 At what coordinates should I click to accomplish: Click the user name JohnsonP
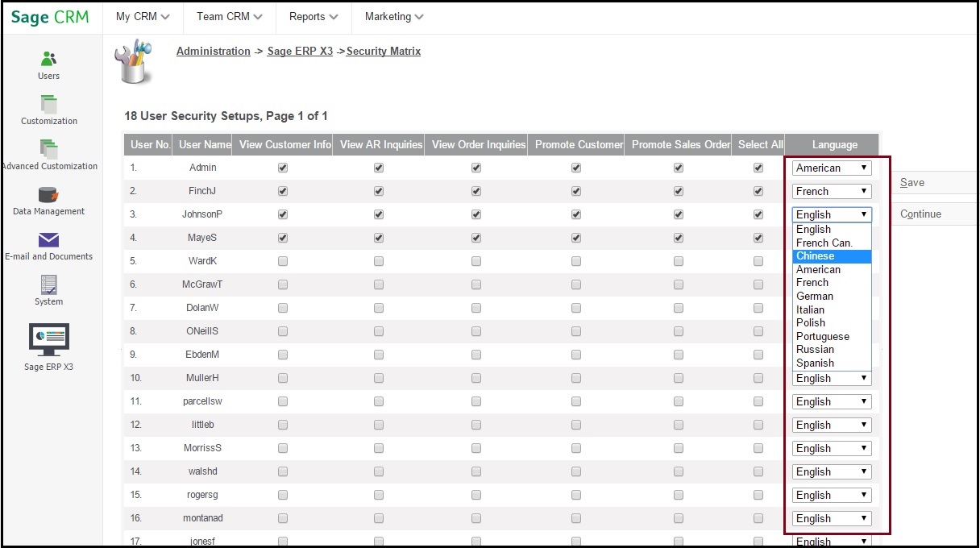202,214
